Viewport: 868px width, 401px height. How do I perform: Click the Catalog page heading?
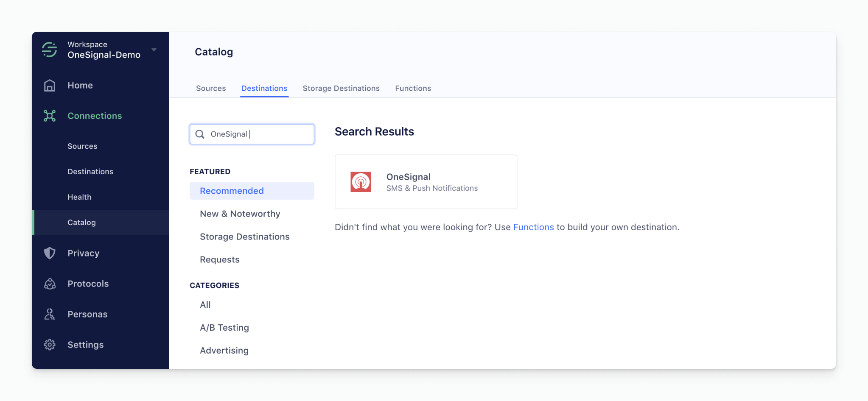[214, 52]
